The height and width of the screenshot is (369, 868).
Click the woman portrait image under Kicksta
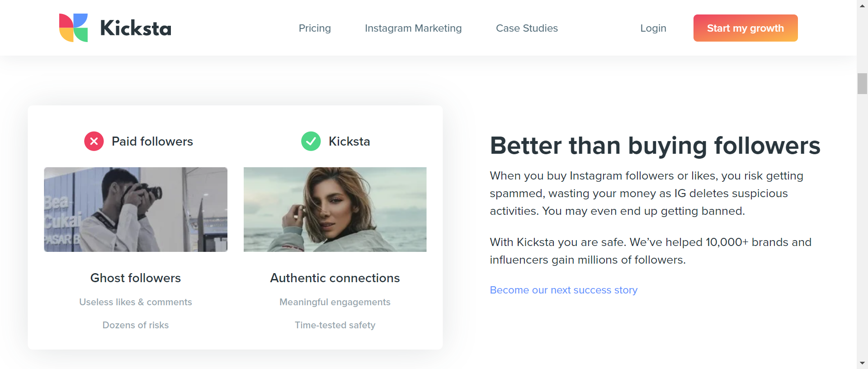click(335, 209)
